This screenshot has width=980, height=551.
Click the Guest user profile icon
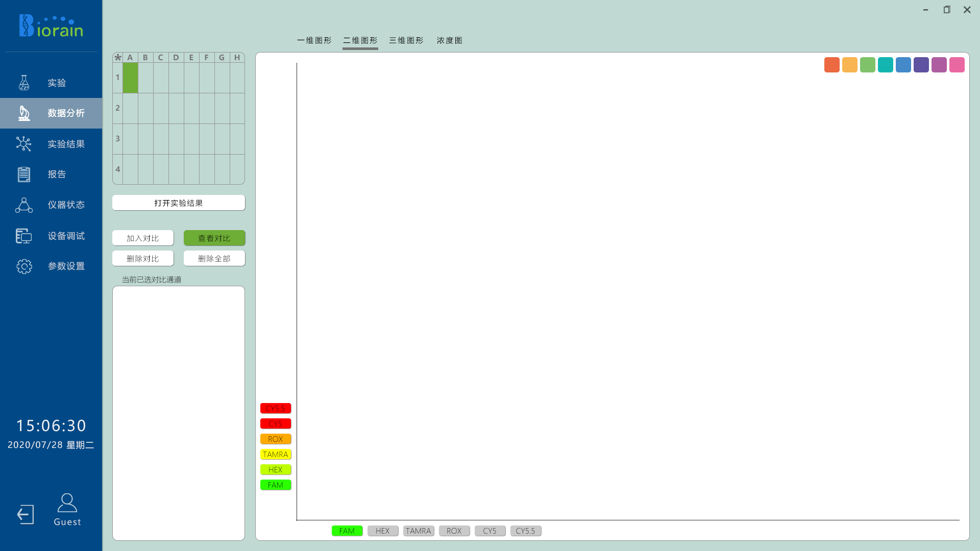pyautogui.click(x=67, y=503)
